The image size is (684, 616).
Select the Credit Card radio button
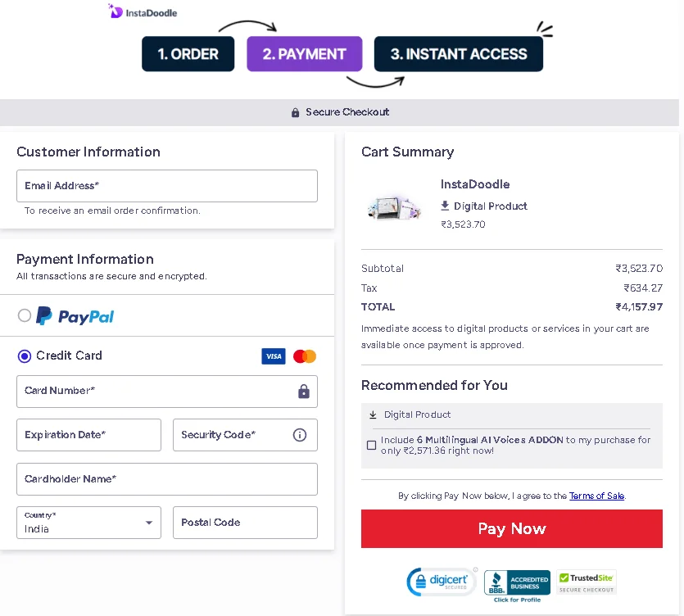click(25, 356)
